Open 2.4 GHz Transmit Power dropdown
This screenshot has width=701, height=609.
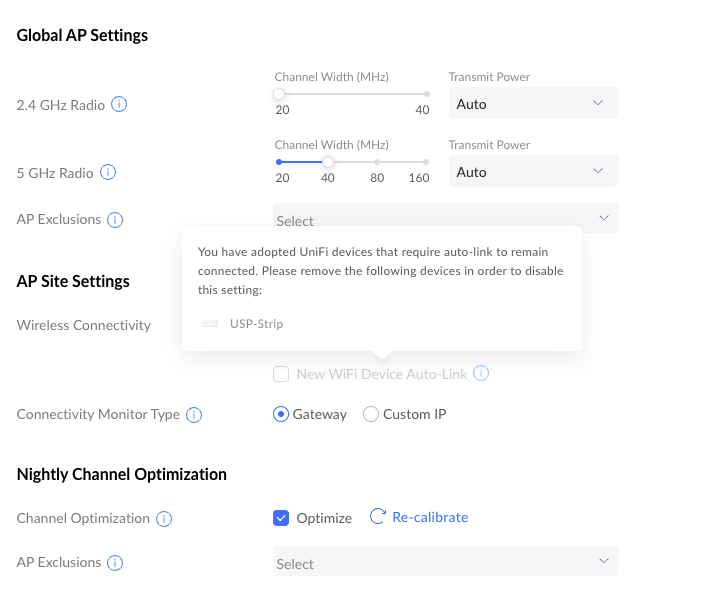click(533, 103)
